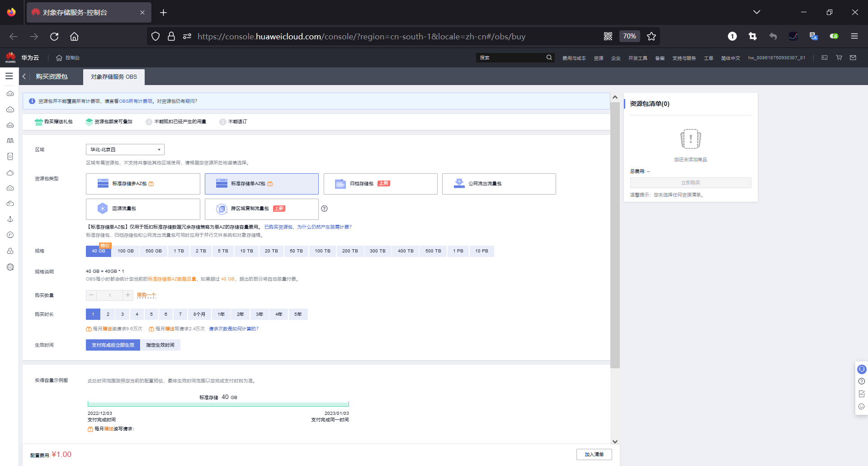The image size is (868, 466).
Task: Expand the 资源 header menu
Action: [x=599, y=58]
